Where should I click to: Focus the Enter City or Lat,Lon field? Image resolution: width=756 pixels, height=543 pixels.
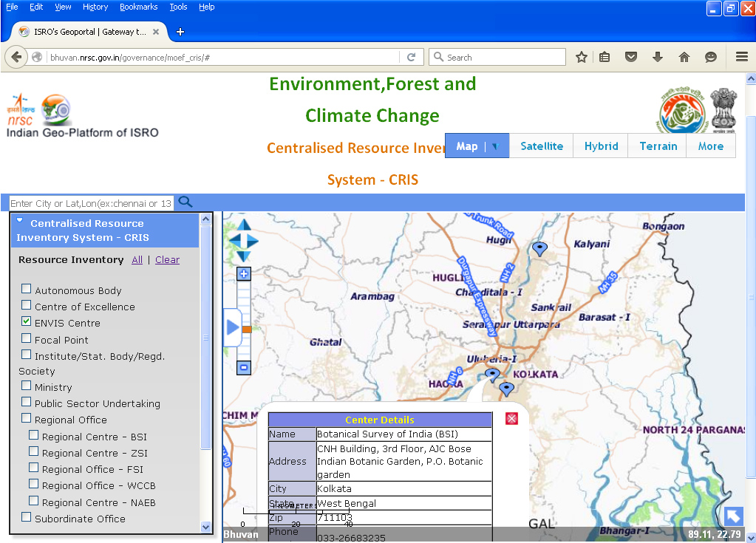[x=91, y=203]
